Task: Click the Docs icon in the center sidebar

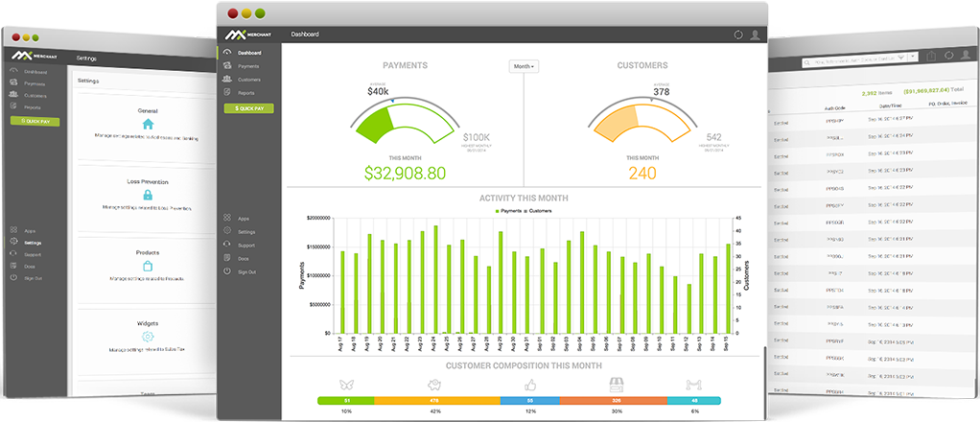Action: (x=227, y=258)
